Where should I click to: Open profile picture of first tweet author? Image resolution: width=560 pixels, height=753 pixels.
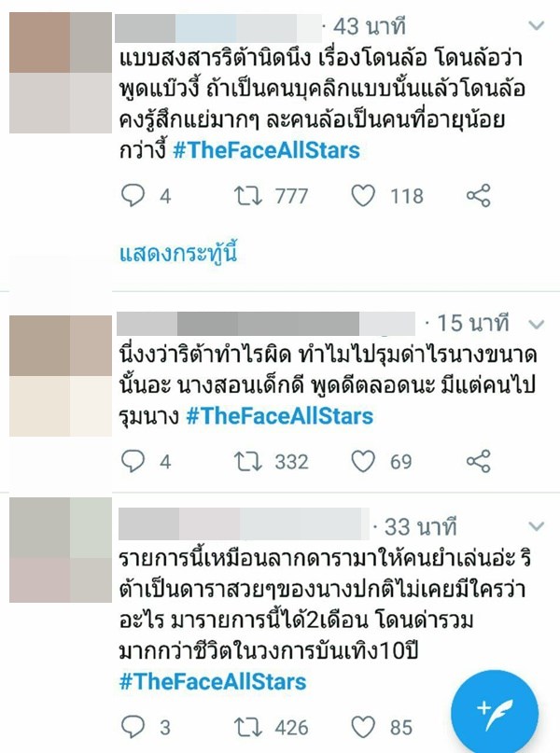click(61, 73)
